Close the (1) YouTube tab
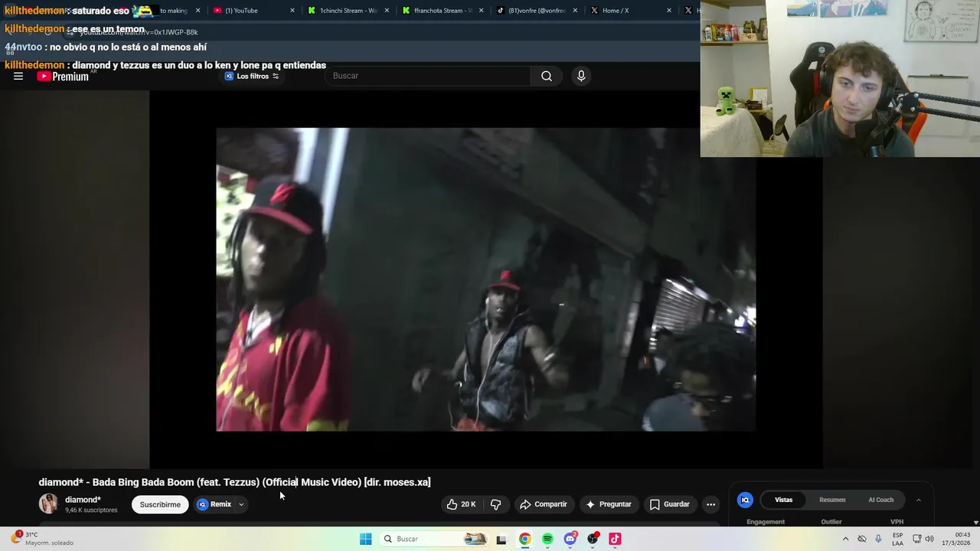The width and height of the screenshot is (980, 551). coord(292,11)
